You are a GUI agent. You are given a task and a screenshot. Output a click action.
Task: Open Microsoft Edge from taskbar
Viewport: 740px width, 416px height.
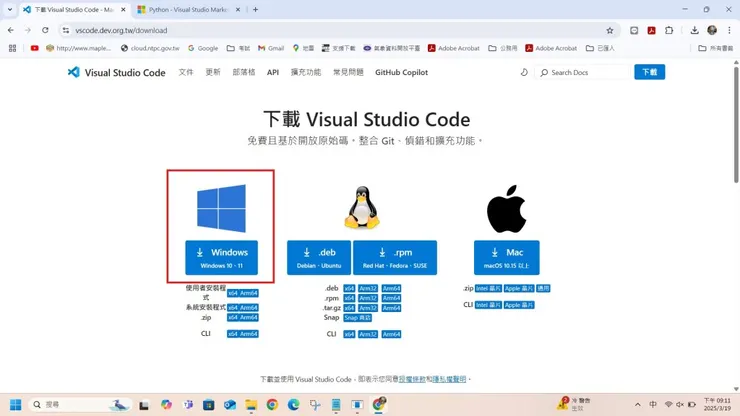(293, 405)
